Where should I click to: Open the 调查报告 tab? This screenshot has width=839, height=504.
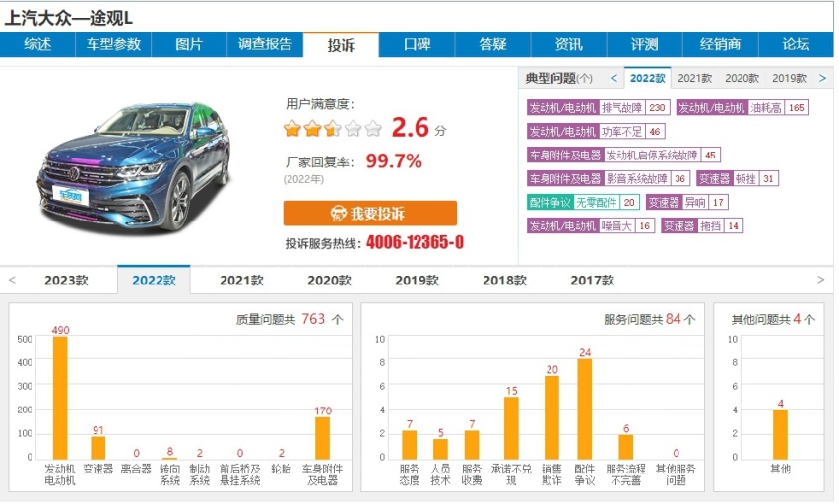266,44
